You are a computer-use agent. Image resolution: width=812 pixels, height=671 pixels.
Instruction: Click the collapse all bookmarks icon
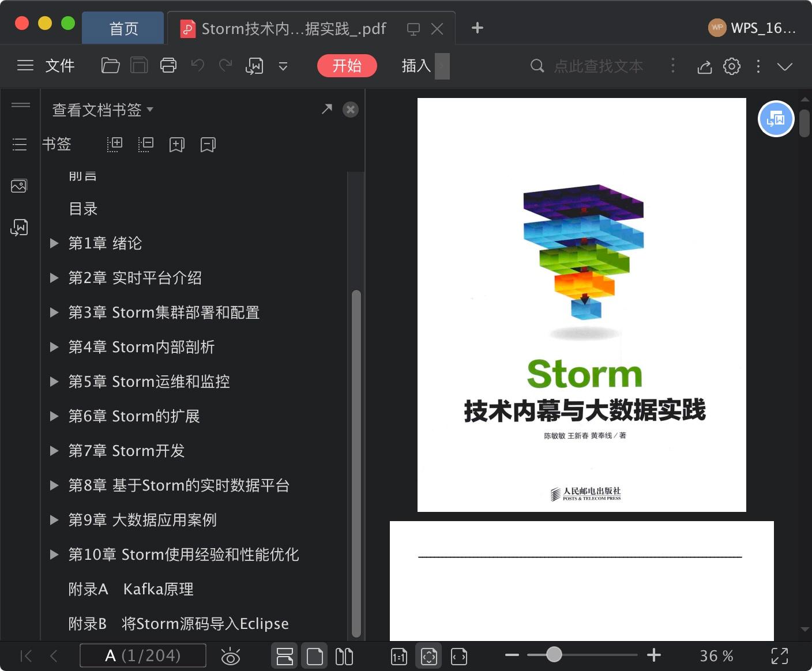(146, 144)
